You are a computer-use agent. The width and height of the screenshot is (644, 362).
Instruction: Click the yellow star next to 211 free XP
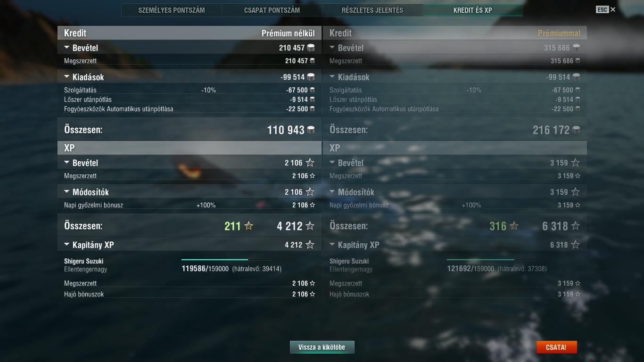pos(249,226)
